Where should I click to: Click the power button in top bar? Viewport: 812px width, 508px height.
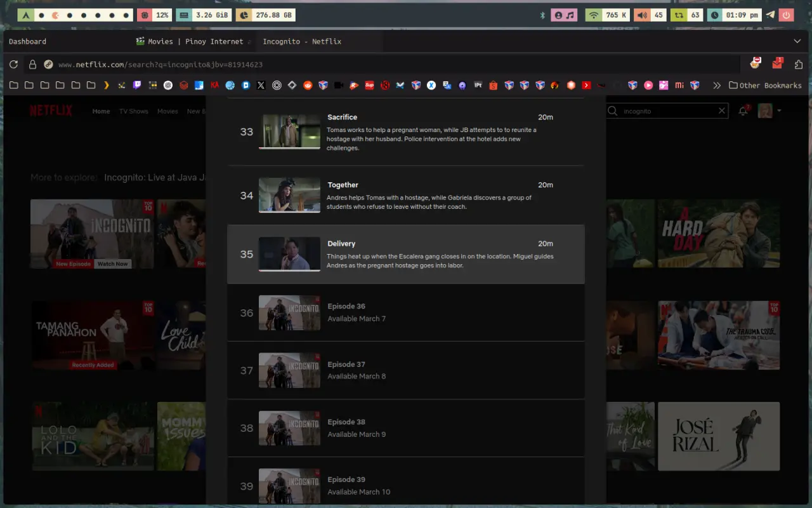(787, 15)
